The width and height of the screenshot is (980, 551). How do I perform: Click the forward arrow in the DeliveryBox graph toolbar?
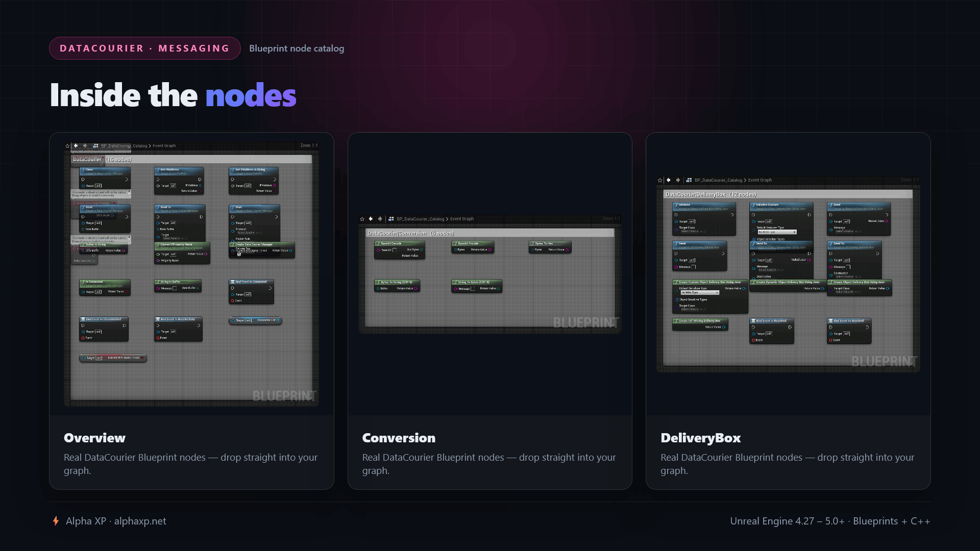coord(678,180)
